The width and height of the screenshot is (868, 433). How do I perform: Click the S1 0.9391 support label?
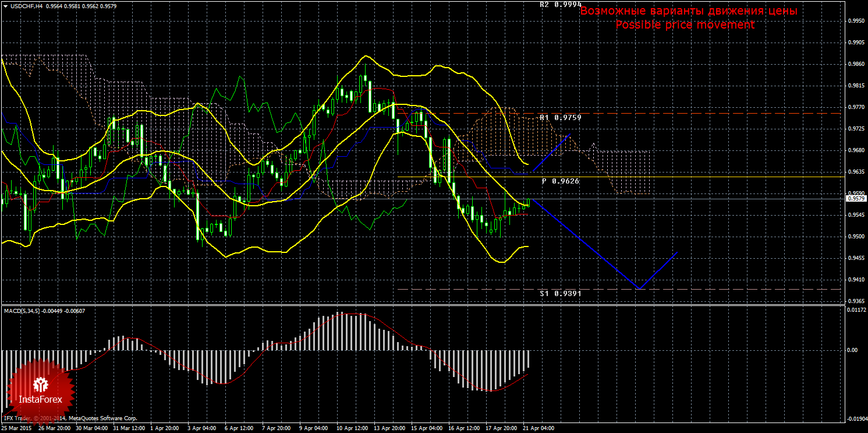coord(560,294)
